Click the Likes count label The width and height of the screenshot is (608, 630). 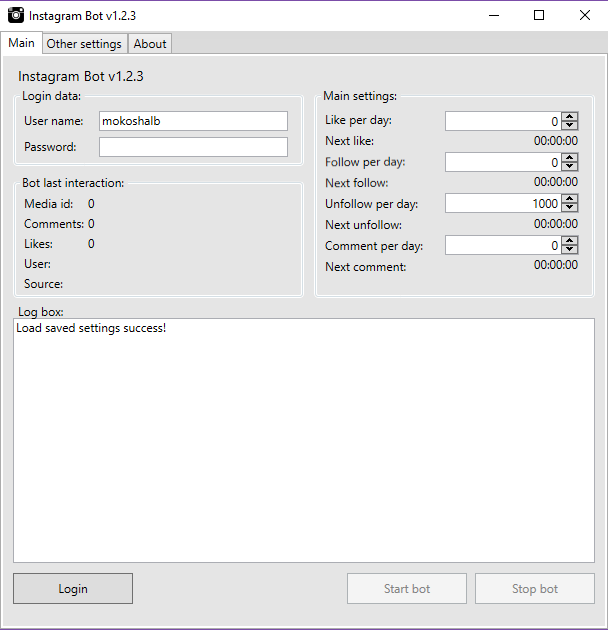(x=39, y=244)
